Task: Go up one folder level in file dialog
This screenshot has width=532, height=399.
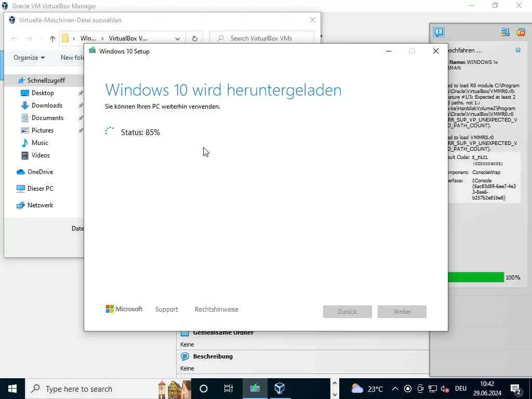Action: 52,38
